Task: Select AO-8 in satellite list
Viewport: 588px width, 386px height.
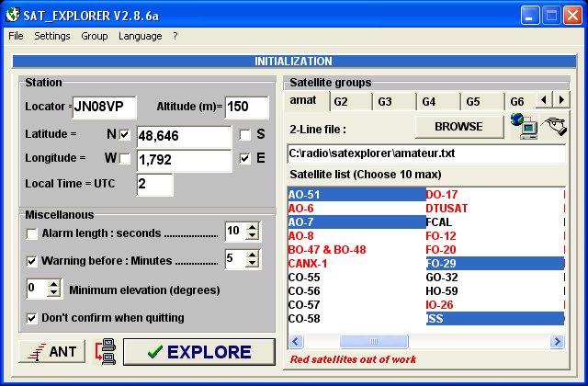Action: (357, 236)
